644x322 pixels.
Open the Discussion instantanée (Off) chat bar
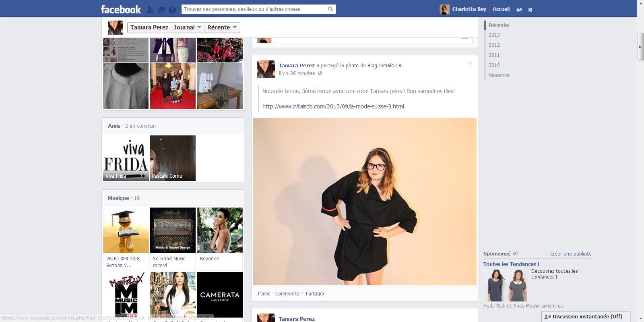[586, 317]
